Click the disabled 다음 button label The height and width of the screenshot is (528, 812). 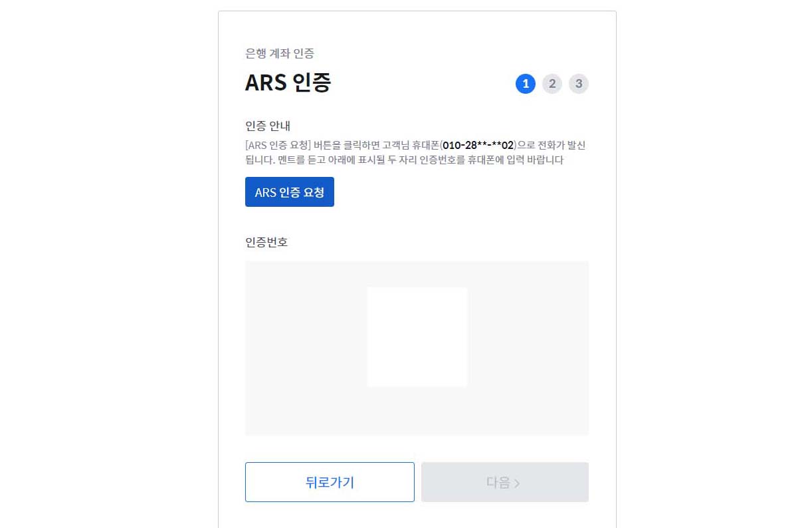pyautogui.click(x=498, y=482)
